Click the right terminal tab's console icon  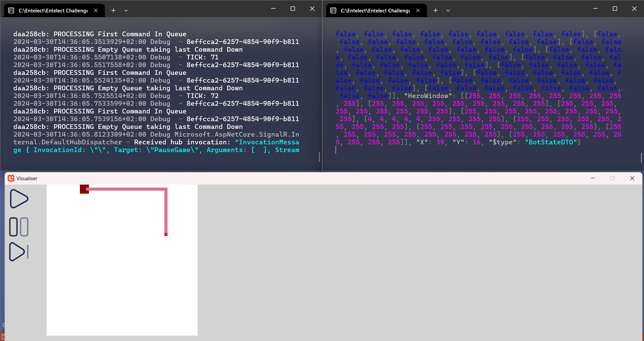pos(333,10)
